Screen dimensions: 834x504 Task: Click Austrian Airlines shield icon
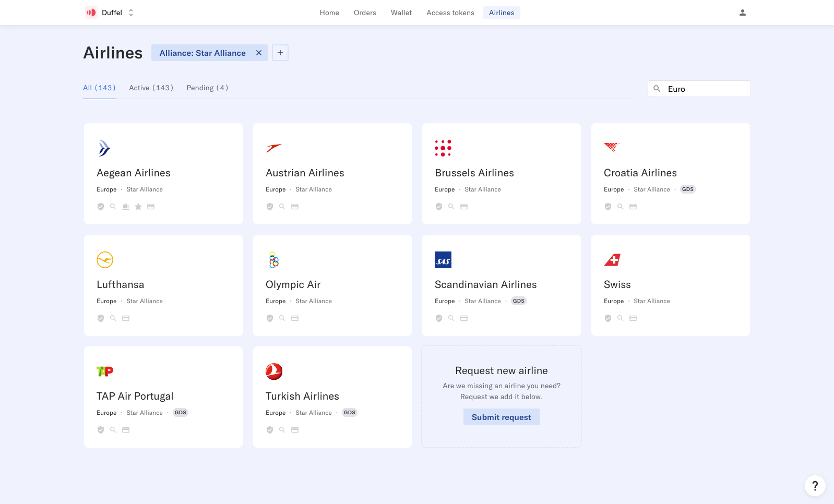point(270,207)
